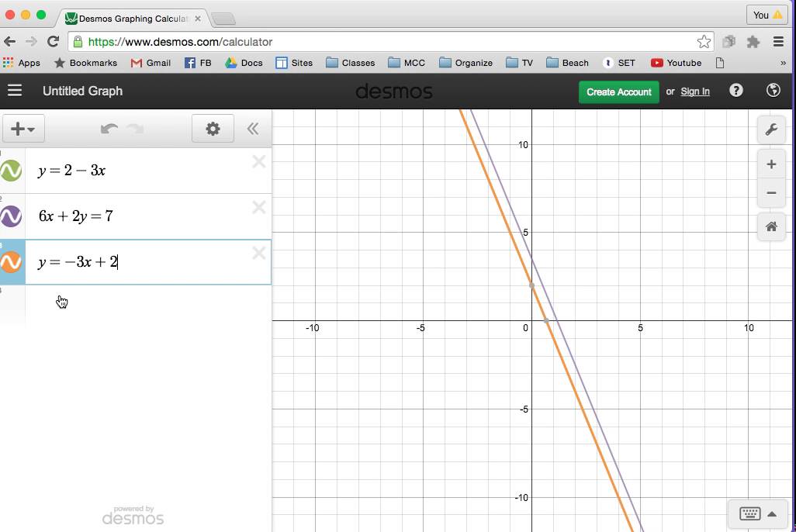Rename the Untitled Graph title
This screenshot has height=532, width=796.
tap(83, 91)
